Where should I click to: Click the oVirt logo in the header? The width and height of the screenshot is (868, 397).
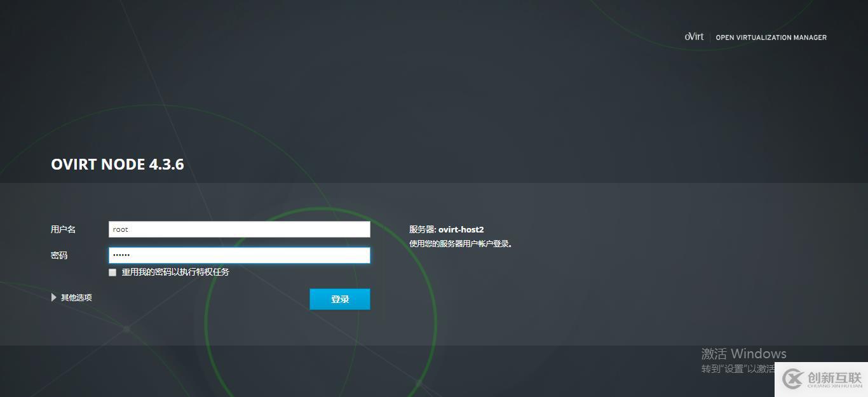tap(694, 37)
